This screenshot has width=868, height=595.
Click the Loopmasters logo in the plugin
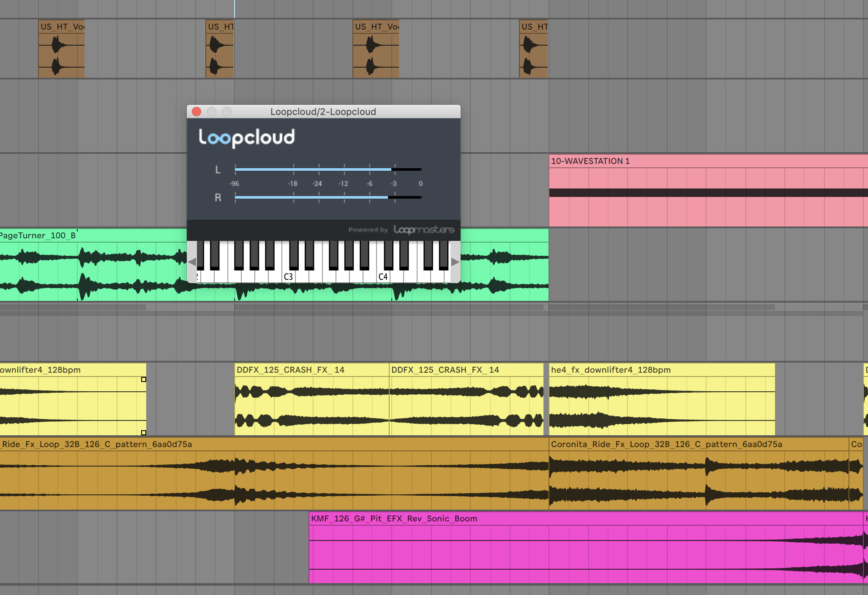pyautogui.click(x=424, y=229)
